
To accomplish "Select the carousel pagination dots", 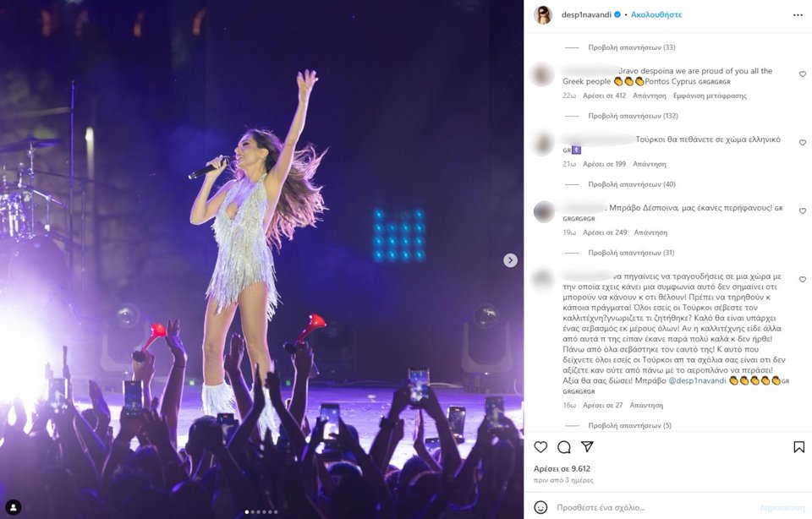I will (x=261, y=511).
